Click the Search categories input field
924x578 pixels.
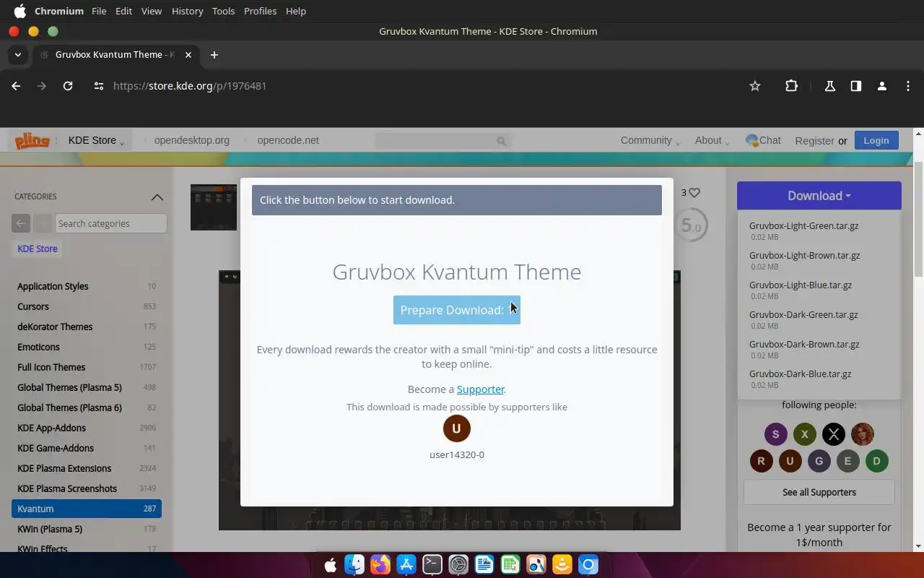[x=111, y=223]
